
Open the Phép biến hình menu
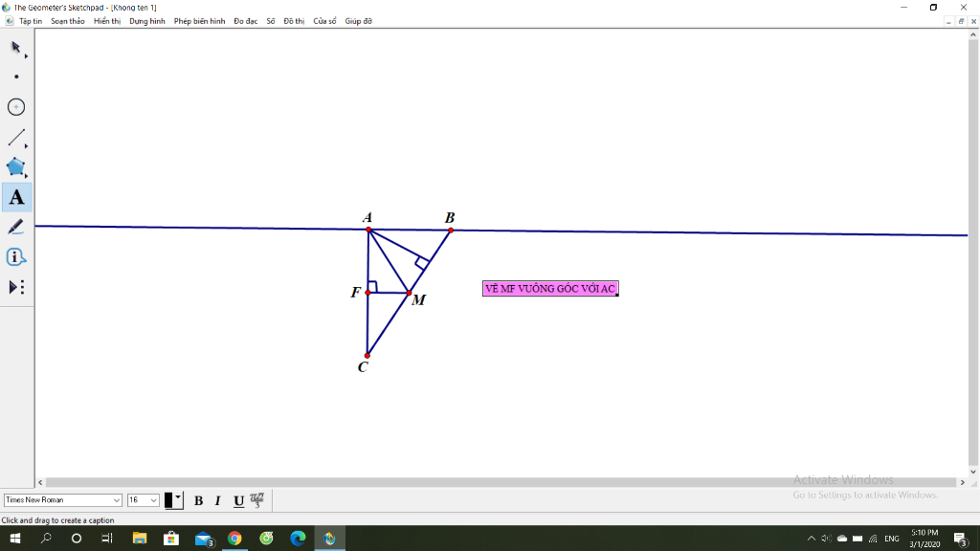pyautogui.click(x=199, y=21)
